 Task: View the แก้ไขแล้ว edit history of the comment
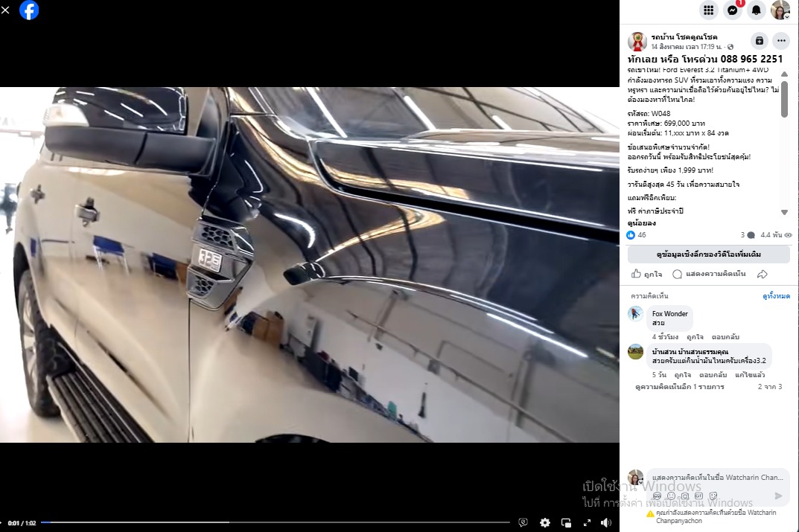click(x=750, y=375)
